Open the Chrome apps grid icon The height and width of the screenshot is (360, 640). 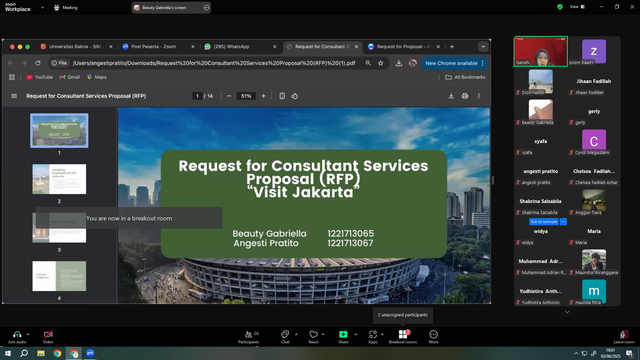tap(12, 77)
